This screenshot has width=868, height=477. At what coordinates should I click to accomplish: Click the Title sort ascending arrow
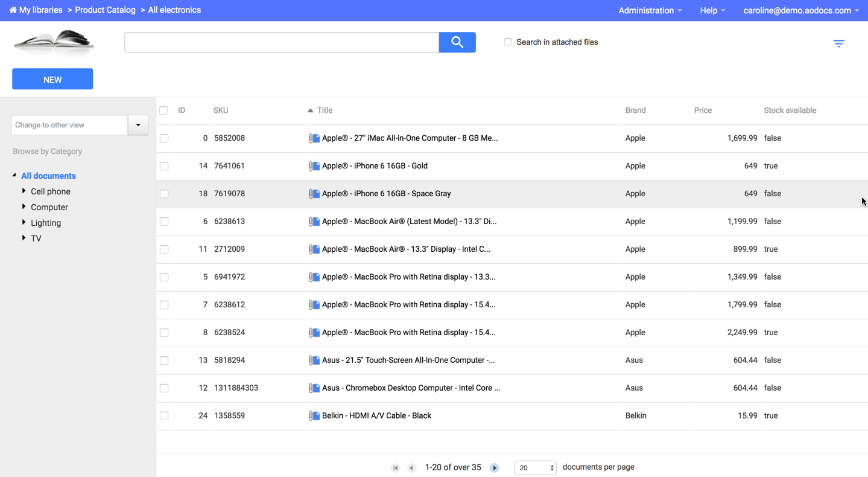(310, 110)
